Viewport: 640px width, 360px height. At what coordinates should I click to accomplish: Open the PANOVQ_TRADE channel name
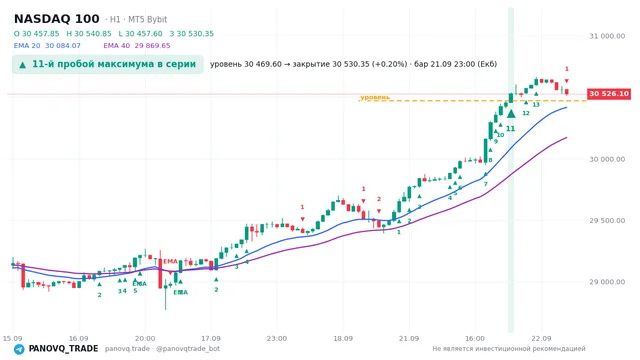coord(63,349)
